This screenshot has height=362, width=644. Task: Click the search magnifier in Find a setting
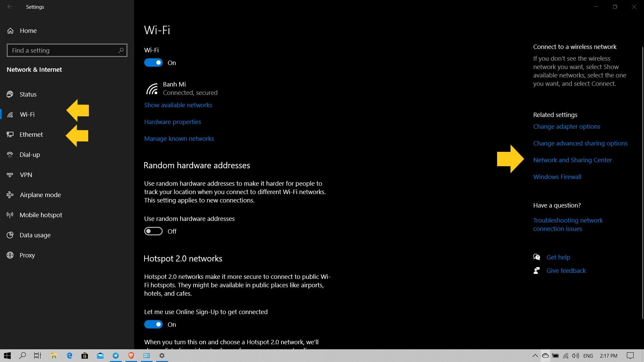pos(121,50)
